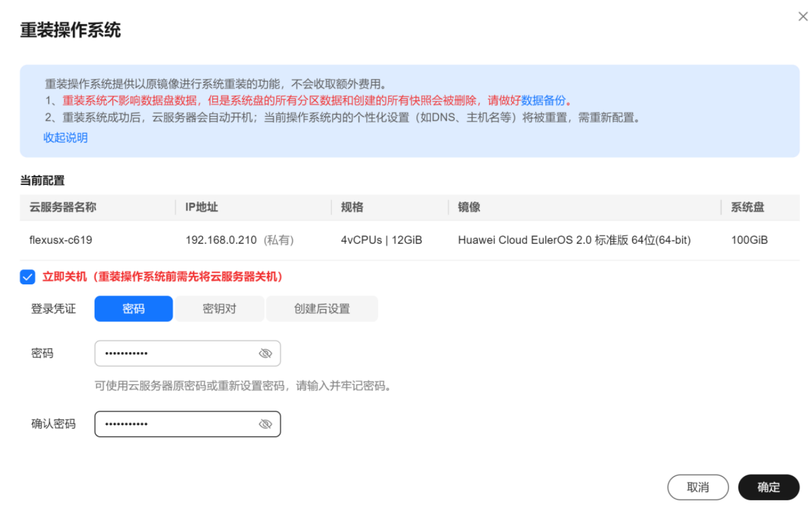812x518 pixels.
Task: Show password in 确认密码 field
Action: 265,424
